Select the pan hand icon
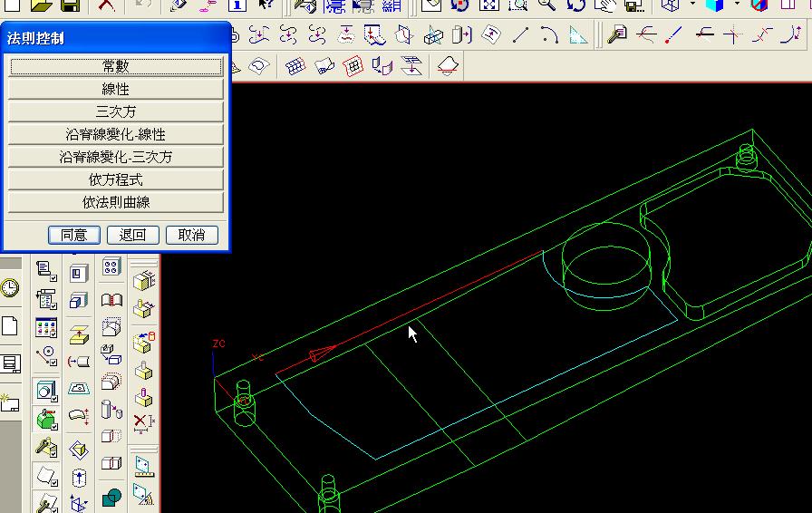This screenshot has width=812, height=513. coord(604,5)
